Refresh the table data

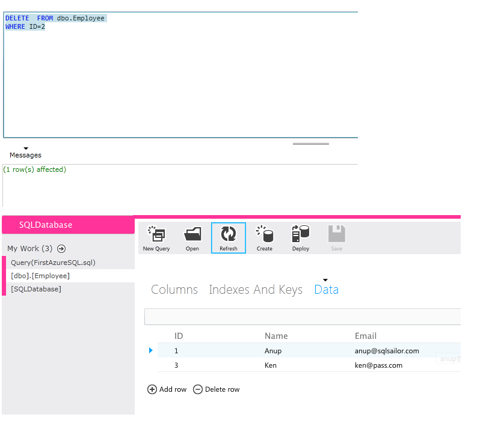click(229, 234)
